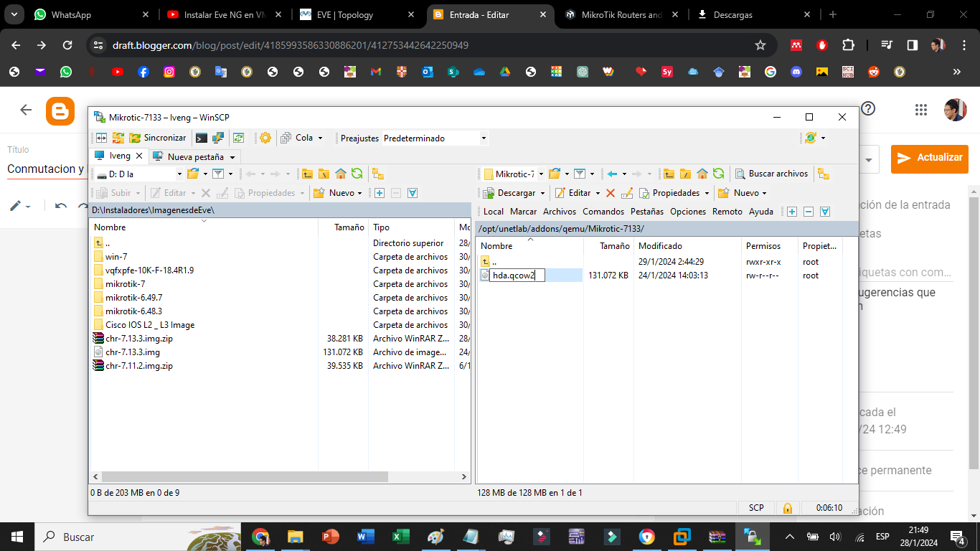The image size is (980, 551).
Task: Expand the Cola dropdown arrow
Action: [320, 138]
